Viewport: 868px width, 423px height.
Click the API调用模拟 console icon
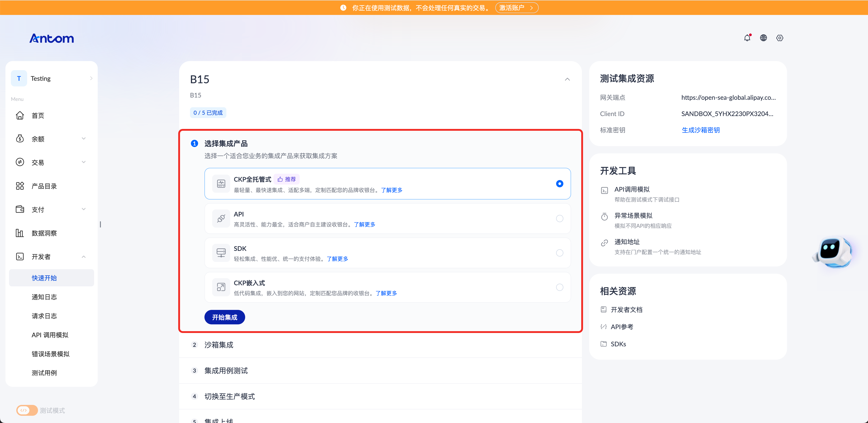[605, 190]
